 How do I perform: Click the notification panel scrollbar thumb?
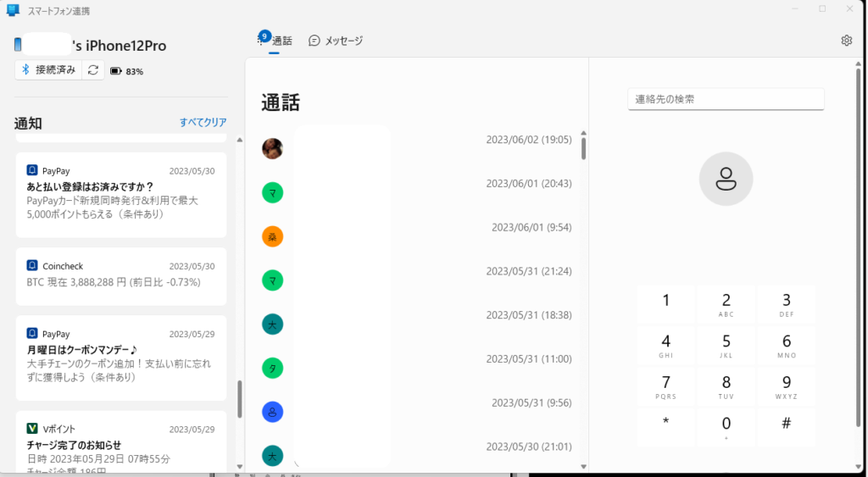pyautogui.click(x=239, y=398)
